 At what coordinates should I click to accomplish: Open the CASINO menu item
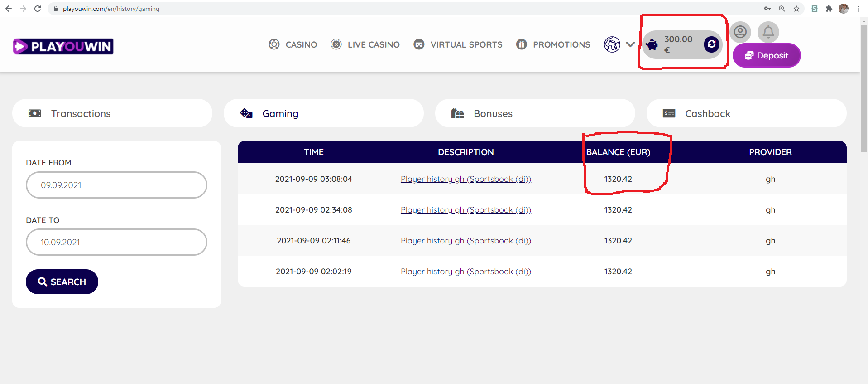(x=301, y=44)
